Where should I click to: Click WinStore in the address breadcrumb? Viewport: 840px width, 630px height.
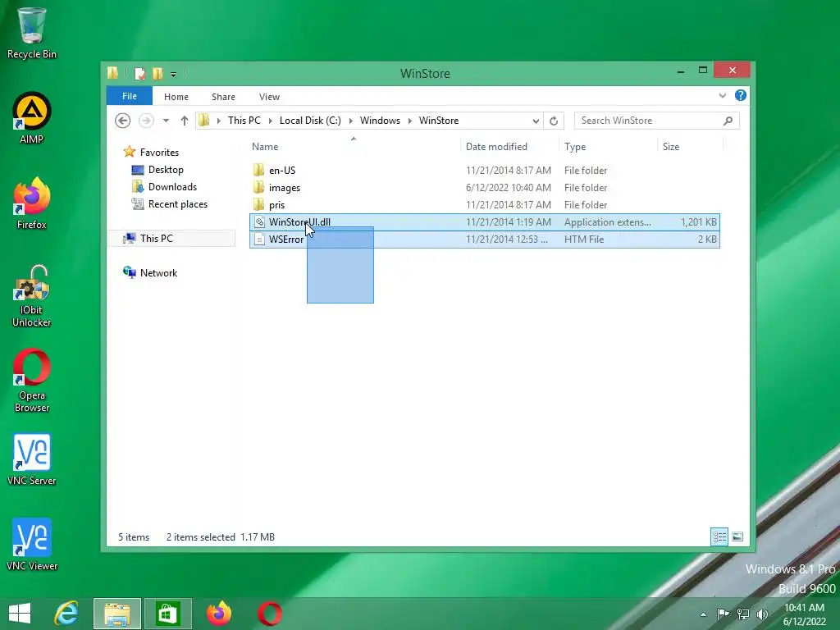439,121
